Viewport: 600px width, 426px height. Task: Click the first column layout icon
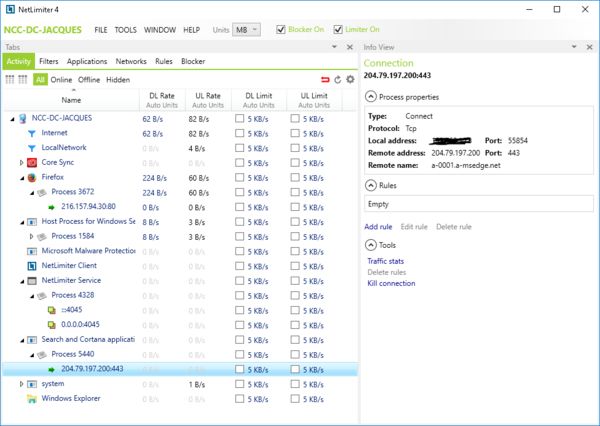(x=10, y=80)
